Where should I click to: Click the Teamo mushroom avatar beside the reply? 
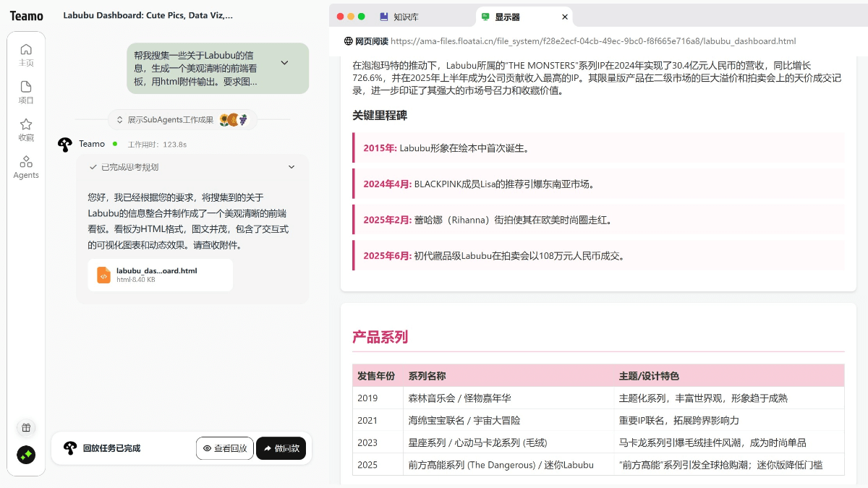(x=65, y=145)
